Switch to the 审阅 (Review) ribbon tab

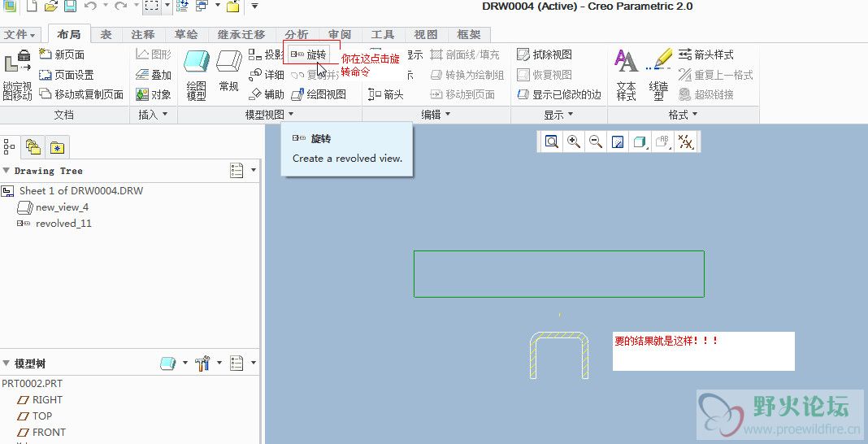point(340,34)
